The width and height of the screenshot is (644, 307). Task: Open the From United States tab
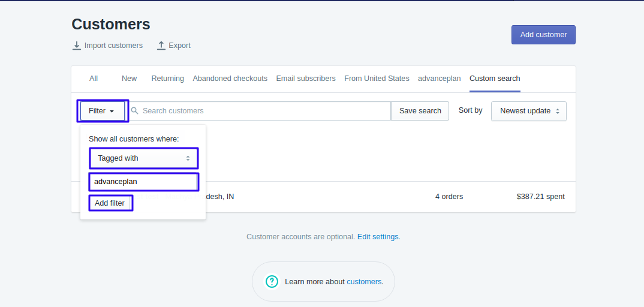tap(377, 79)
